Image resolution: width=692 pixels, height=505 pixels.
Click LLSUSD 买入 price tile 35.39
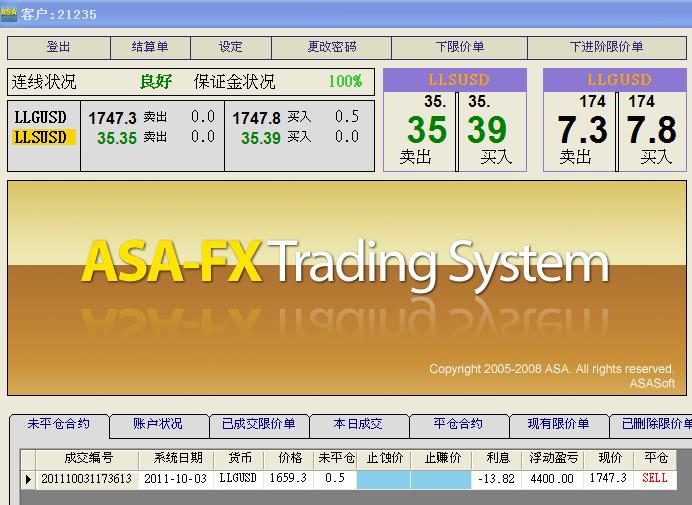pos(492,132)
